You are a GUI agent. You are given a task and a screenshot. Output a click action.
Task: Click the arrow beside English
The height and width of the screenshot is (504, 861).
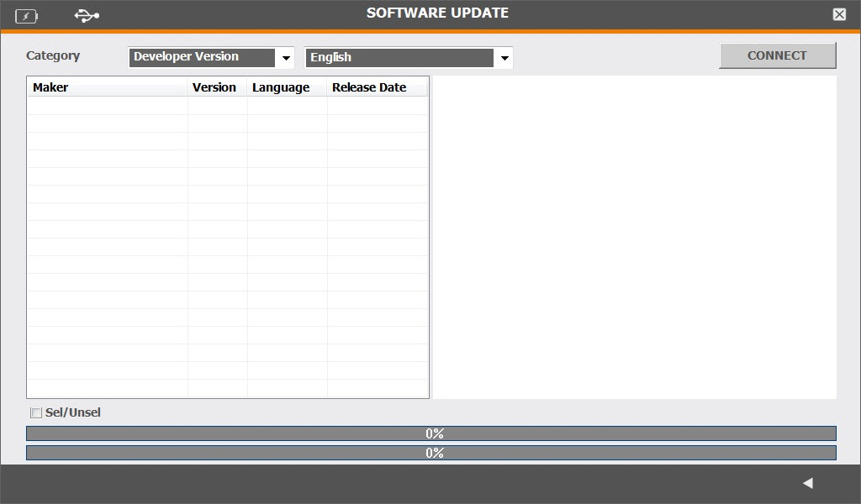[x=504, y=58]
